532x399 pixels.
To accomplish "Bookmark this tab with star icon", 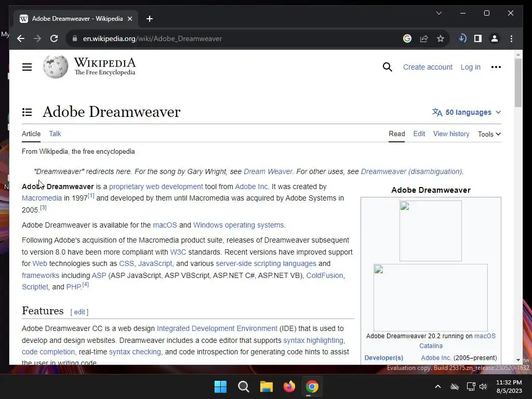I will pos(441,38).
